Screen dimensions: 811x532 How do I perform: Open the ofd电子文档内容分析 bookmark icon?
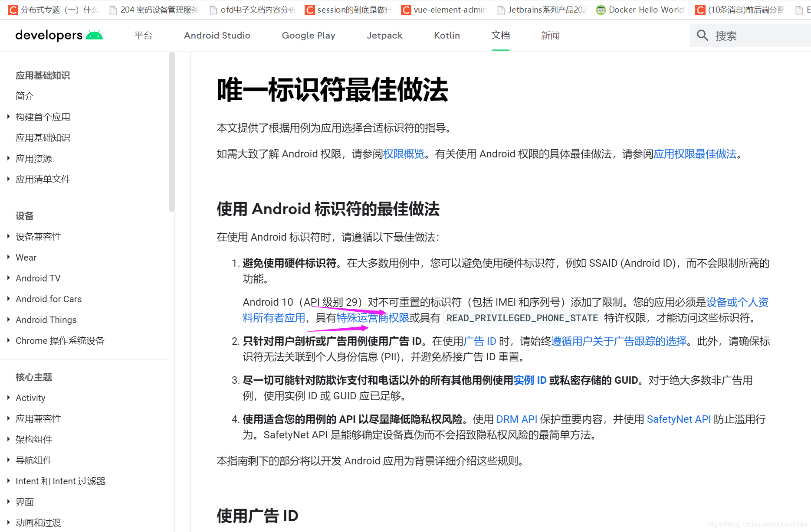(x=213, y=10)
